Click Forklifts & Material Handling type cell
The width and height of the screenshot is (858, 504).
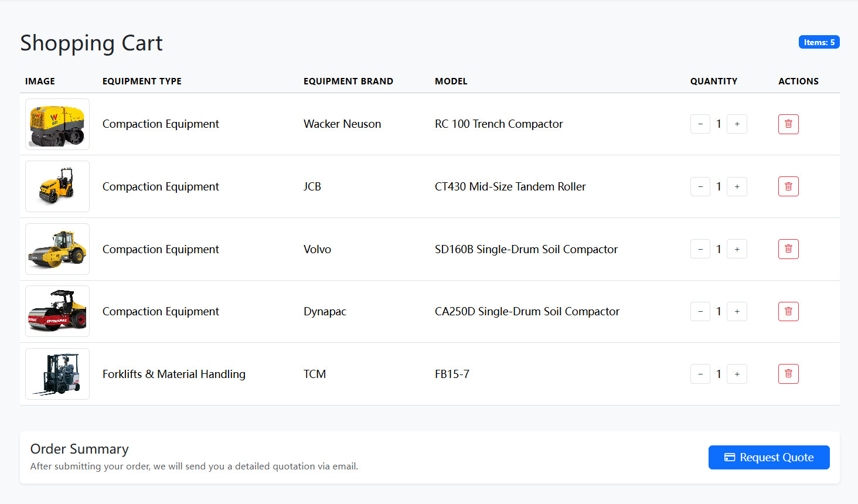click(x=174, y=374)
